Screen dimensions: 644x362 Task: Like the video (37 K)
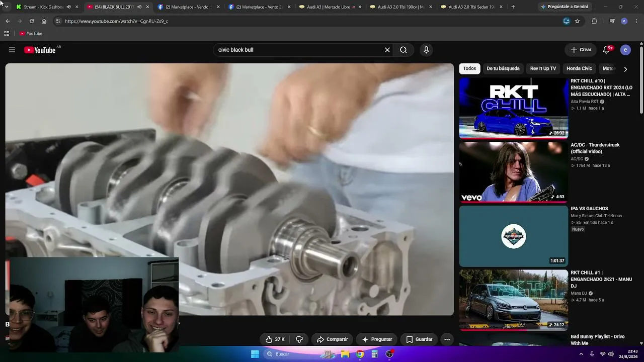tap(275, 339)
